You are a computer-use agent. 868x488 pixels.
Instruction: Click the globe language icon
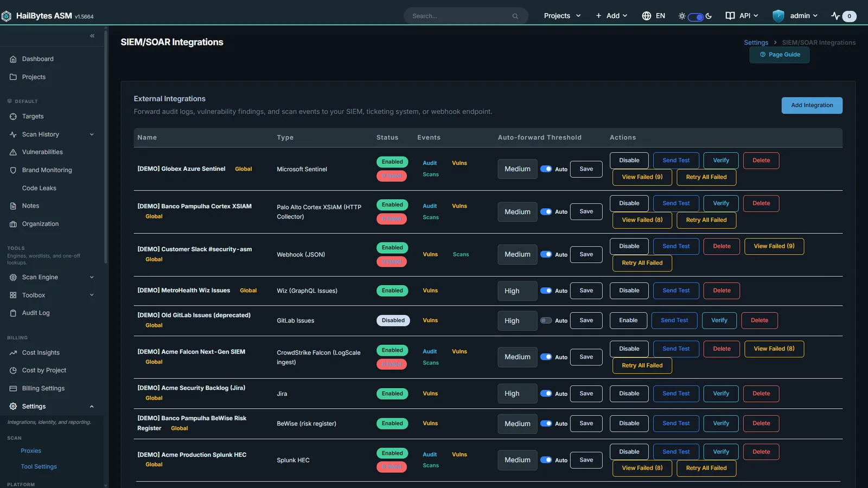pyautogui.click(x=646, y=16)
